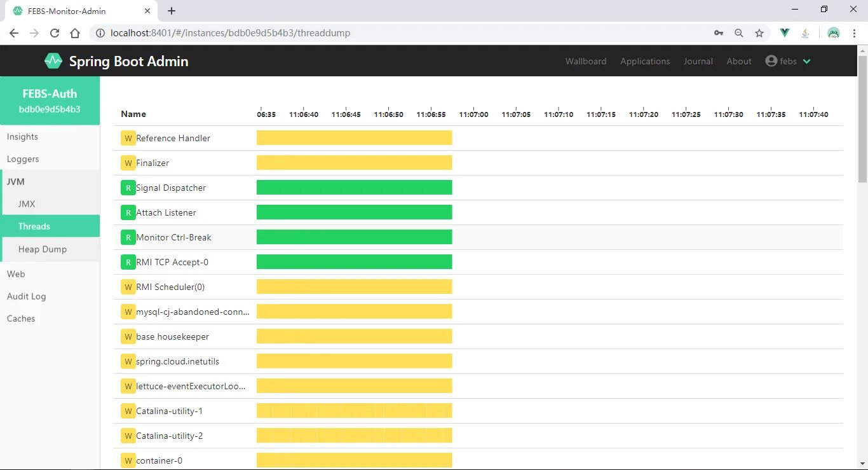
Task: Click the Finalizer yellow timeline bar
Action: point(354,163)
